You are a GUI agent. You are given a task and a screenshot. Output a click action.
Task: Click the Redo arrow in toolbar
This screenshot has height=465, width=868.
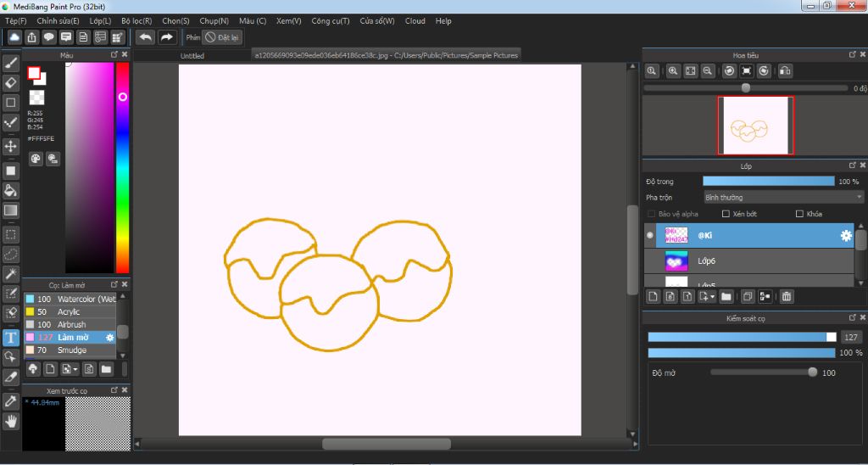[165, 37]
